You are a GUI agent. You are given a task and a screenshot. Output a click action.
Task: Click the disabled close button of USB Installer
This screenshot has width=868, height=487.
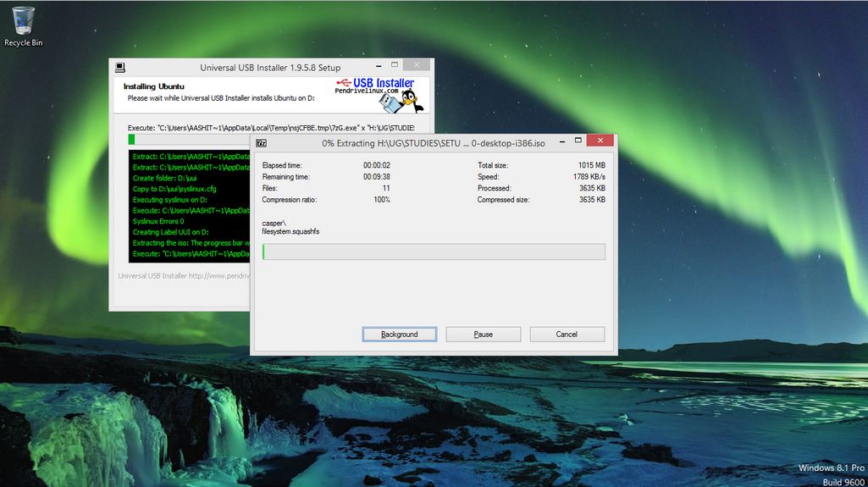417,65
